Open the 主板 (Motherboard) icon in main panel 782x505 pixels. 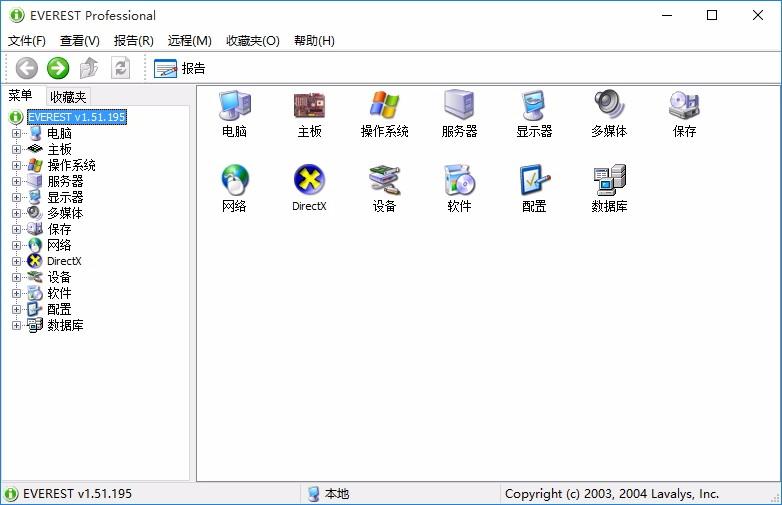point(309,105)
